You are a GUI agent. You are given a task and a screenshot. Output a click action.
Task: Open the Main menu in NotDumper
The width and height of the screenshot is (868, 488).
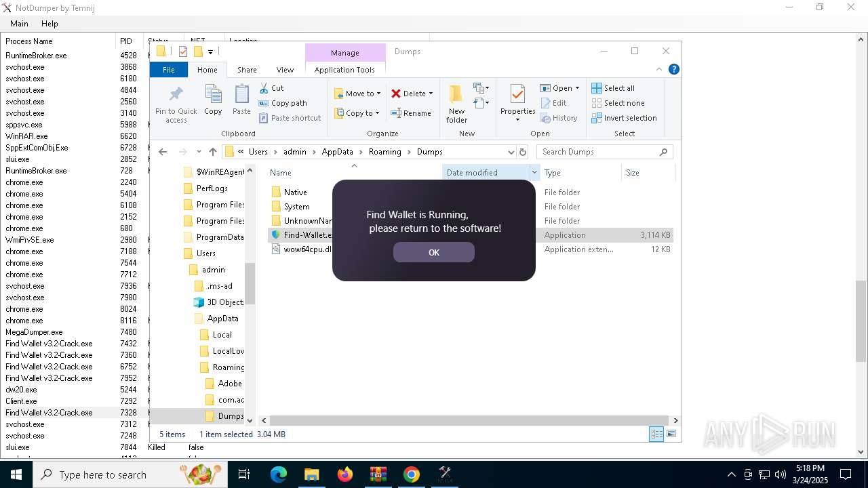pyautogui.click(x=19, y=23)
